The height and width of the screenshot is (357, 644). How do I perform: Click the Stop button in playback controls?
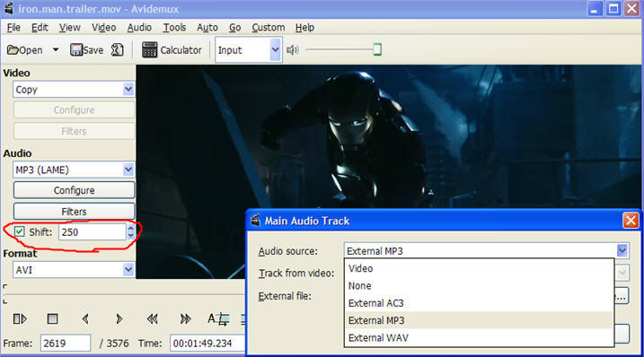52,318
